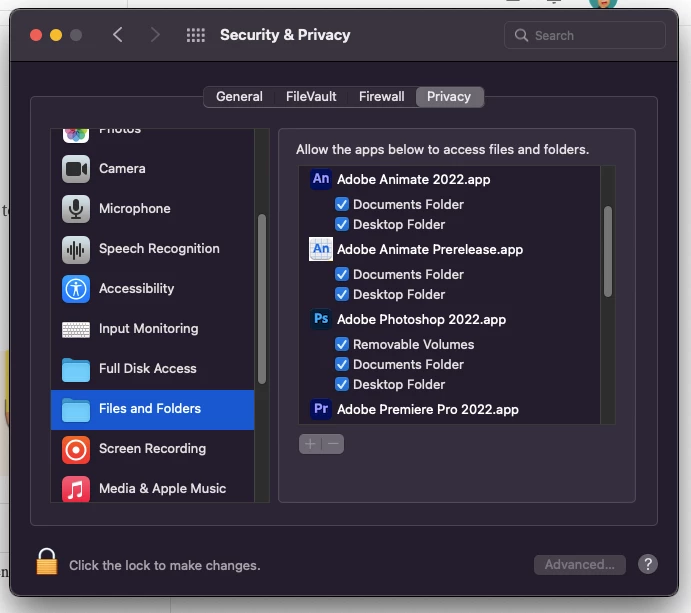This screenshot has width=691, height=613.
Task: Click the Input Monitoring keyboard icon
Action: point(76,329)
